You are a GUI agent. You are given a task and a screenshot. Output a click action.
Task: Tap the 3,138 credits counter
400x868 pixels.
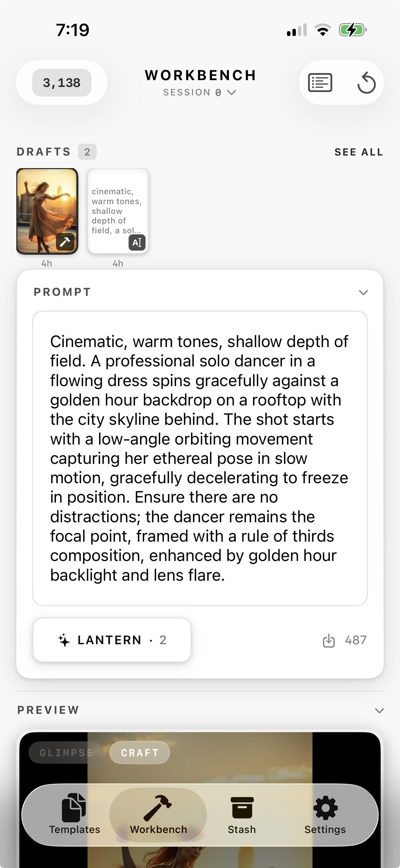coord(62,83)
